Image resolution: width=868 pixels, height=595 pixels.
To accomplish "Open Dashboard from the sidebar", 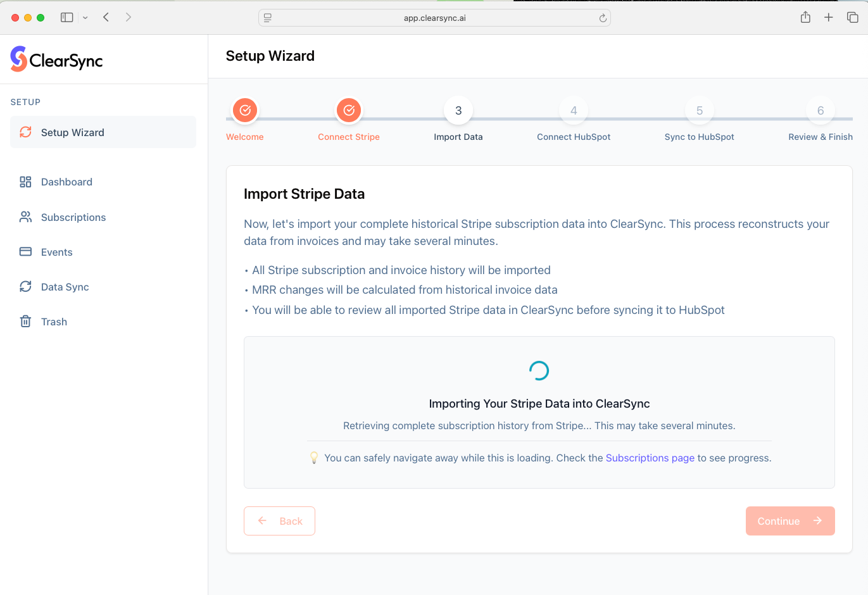I will point(66,182).
